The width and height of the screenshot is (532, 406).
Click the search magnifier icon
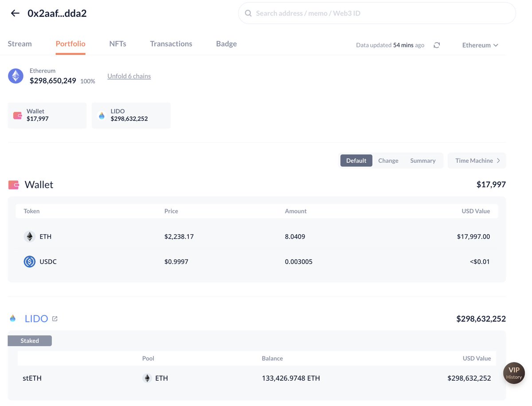click(x=248, y=13)
